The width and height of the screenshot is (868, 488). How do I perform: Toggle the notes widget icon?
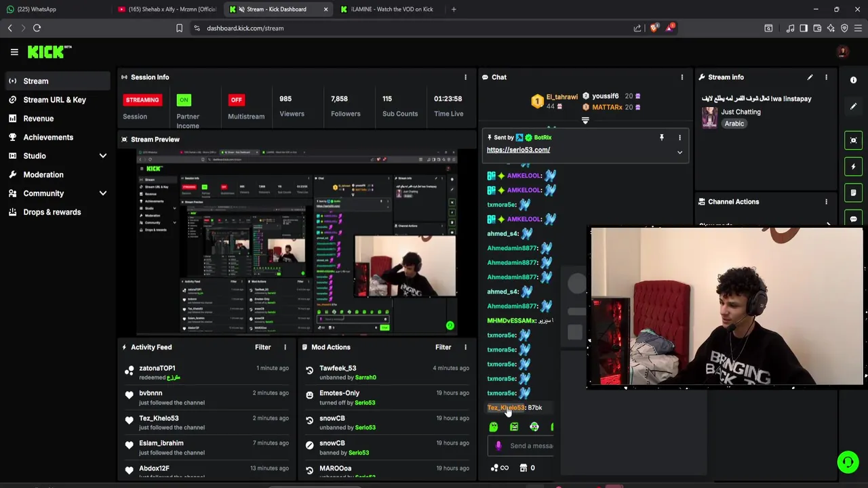point(853,192)
